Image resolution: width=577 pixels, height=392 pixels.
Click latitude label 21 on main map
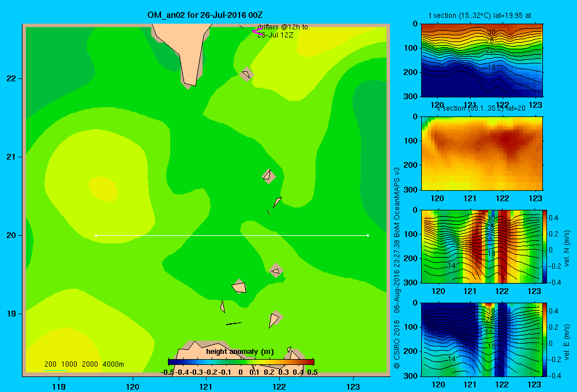12,157
